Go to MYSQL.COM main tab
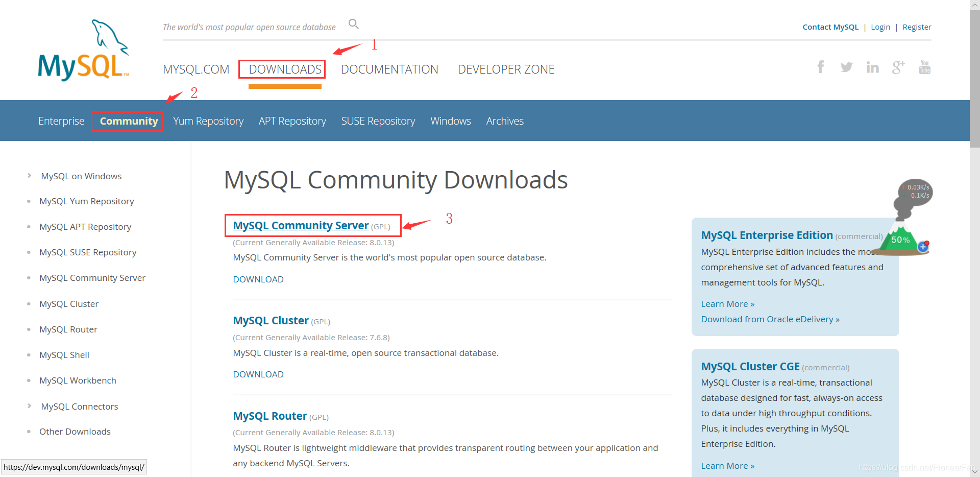 point(196,69)
